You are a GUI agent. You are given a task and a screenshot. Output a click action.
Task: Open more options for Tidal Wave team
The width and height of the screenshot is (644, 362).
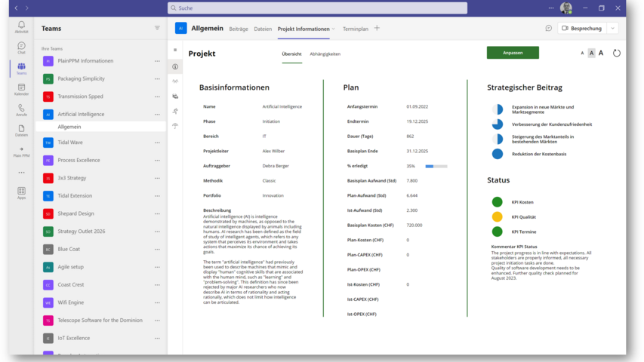(x=157, y=142)
